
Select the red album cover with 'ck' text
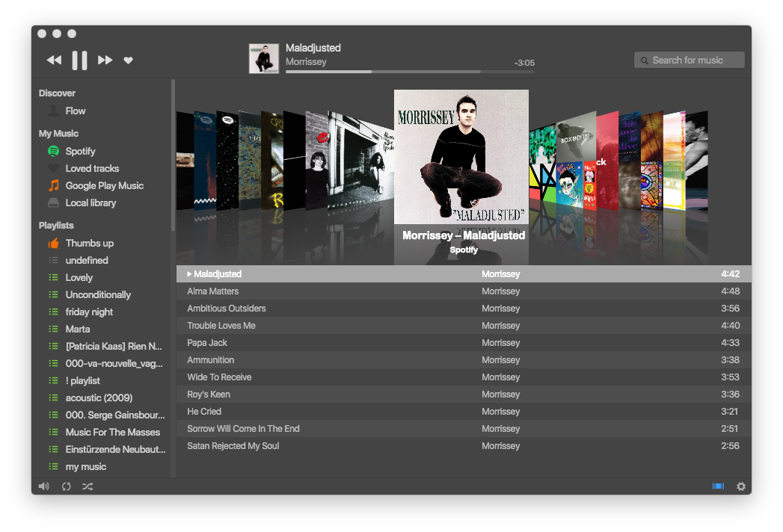(607, 160)
